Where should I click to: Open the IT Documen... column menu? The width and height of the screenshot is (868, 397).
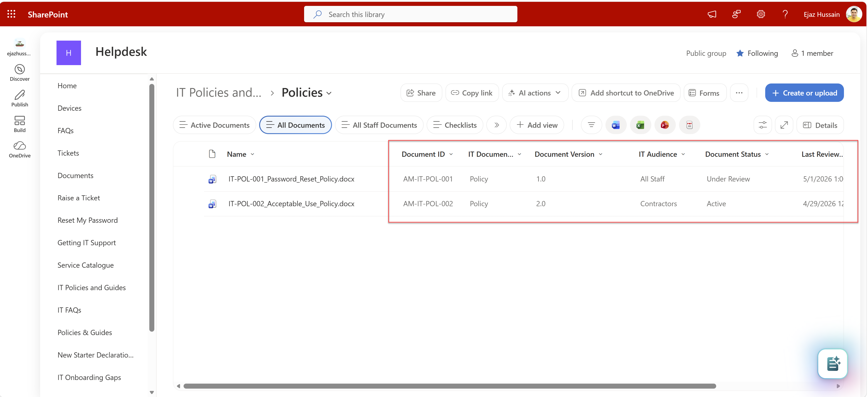tap(519, 154)
